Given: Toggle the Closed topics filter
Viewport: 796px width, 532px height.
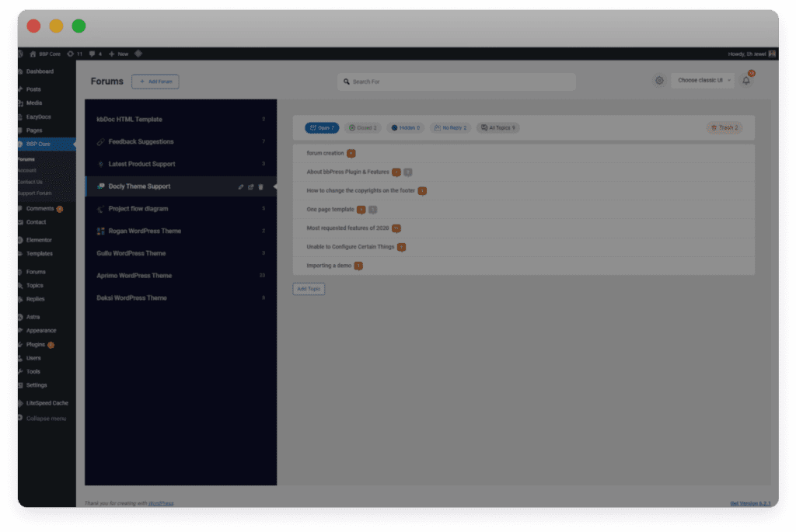Looking at the screenshot, I should click(x=362, y=127).
